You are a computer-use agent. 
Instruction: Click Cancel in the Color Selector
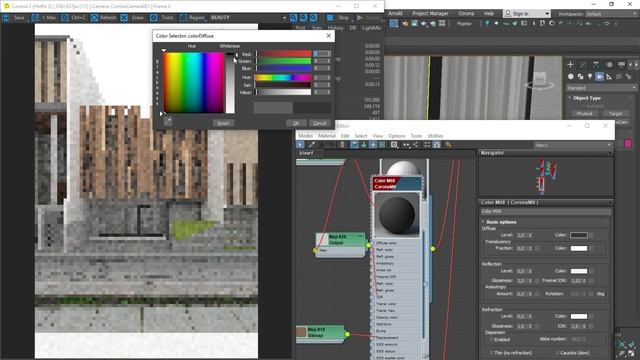coord(320,123)
